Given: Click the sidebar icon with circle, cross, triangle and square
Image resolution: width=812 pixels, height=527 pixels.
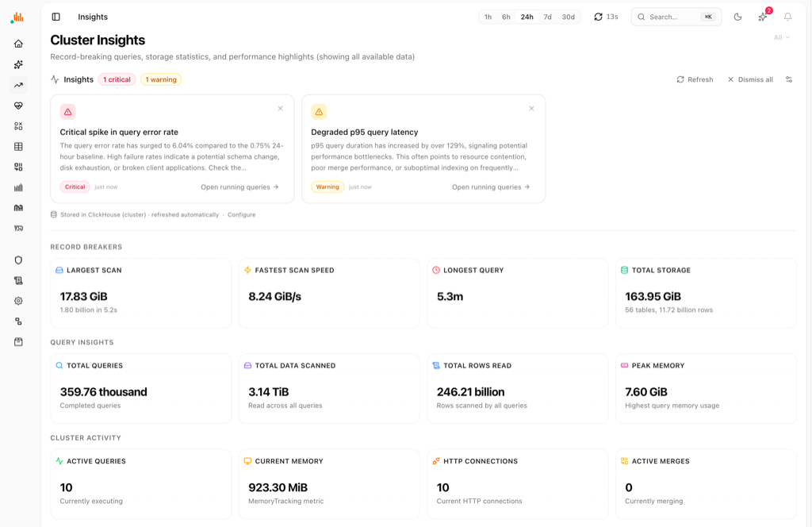Looking at the screenshot, I should [18, 126].
